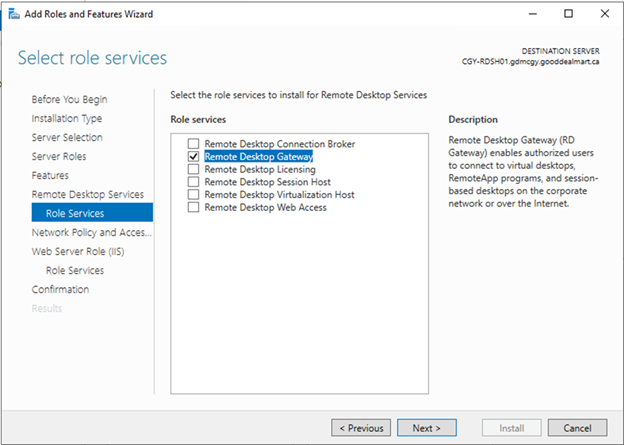Cancel the wizard
Image resolution: width=624 pixels, height=445 pixels.
point(577,428)
